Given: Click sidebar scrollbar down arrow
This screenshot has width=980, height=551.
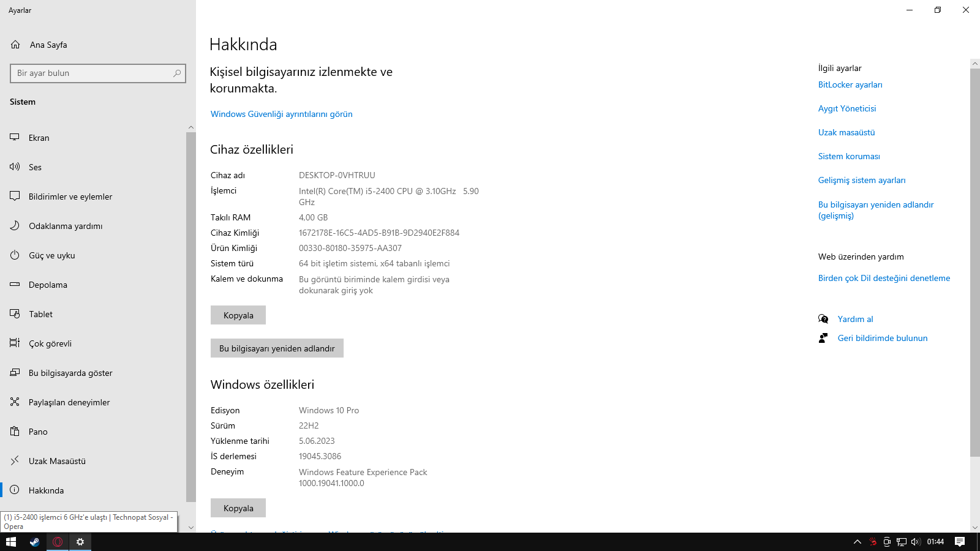Looking at the screenshot, I should (x=191, y=527).
